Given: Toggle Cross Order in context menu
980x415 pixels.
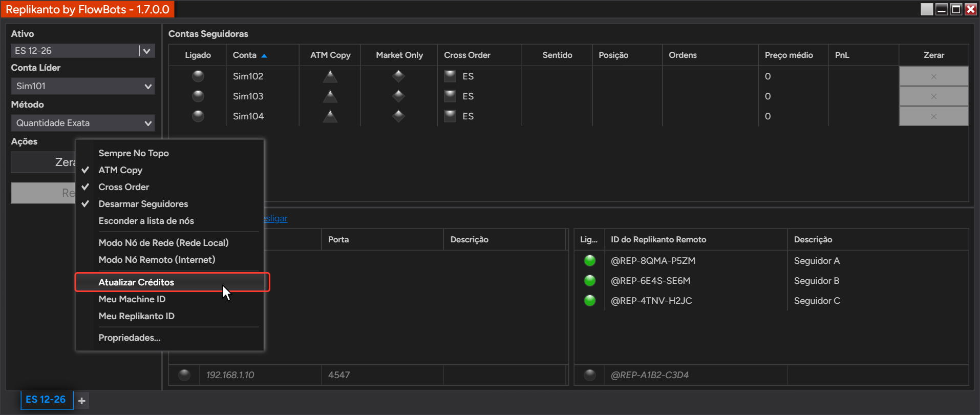Looking at the screenshot, I should click(x=169, y=187).
